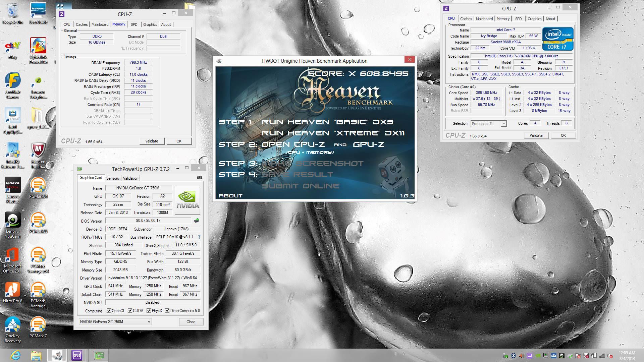The width and height of the screenshot is (644, 362).
Task: Launch PCMark04 desktop shortcut
Action: point(38,188)
